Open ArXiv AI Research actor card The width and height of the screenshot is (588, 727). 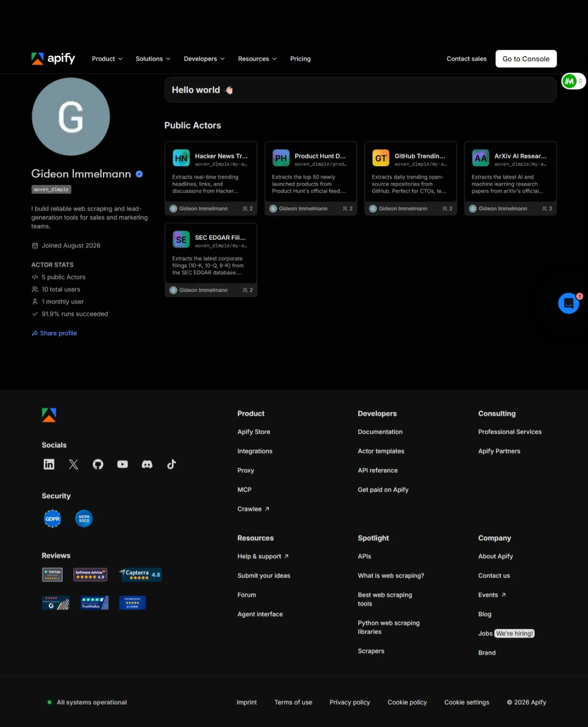(510, 178)
